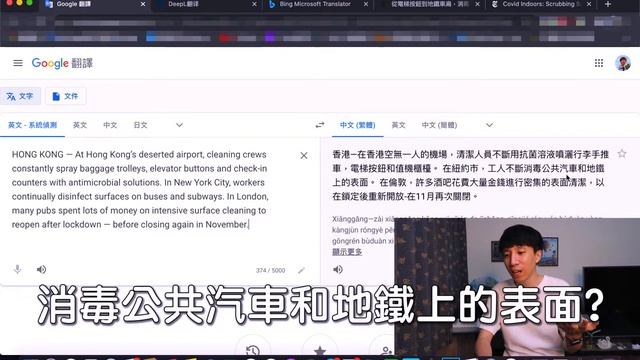Switch to the Covid Indoors: Scrubbing tab
The image size is (640, 360).
click(538, 4)
